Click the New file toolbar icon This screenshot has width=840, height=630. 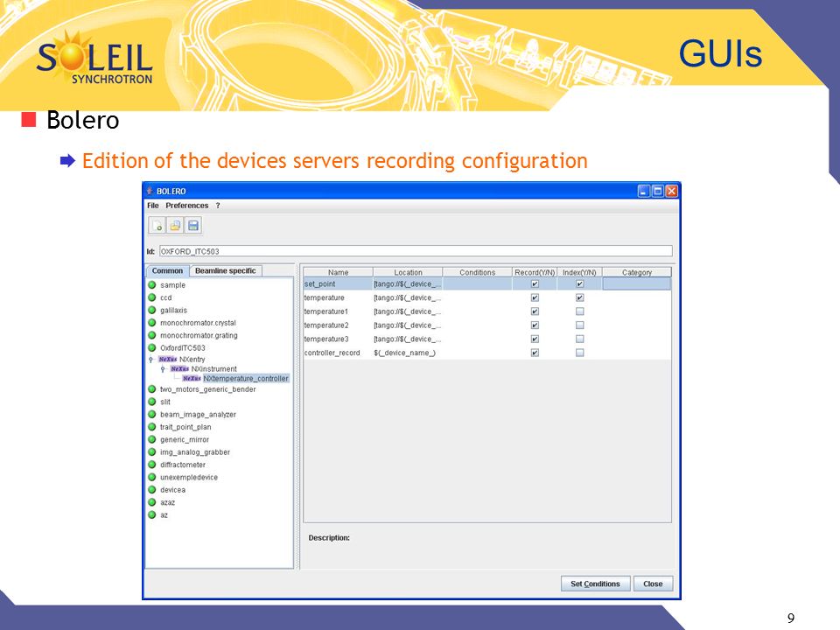pyautogui.click(x=157, y=226)
